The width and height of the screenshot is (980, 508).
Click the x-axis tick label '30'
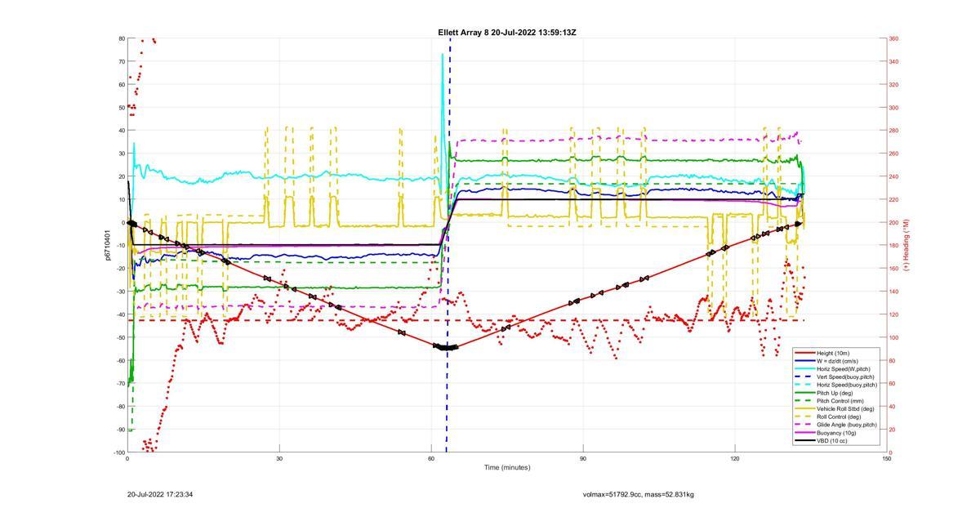click(279, 459)
